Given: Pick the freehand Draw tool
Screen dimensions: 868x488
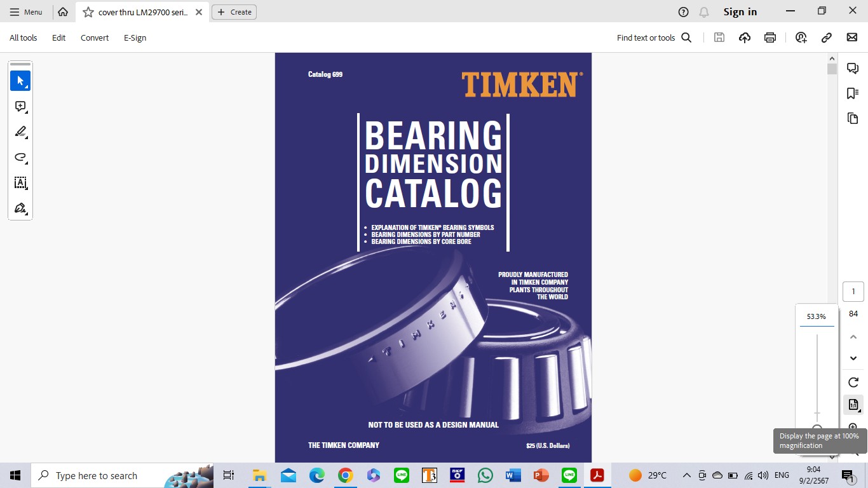Looking at the screenshot, I should click(x=20, y=158).
